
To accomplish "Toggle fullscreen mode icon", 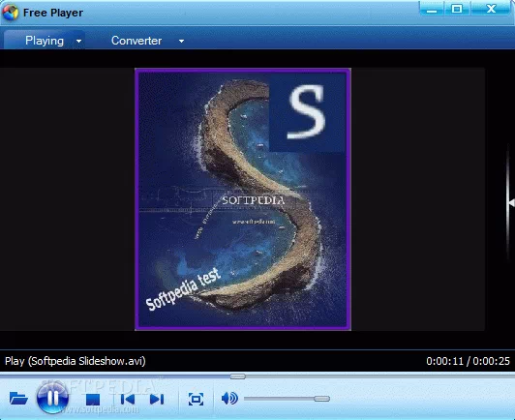I will click(196, 400).
